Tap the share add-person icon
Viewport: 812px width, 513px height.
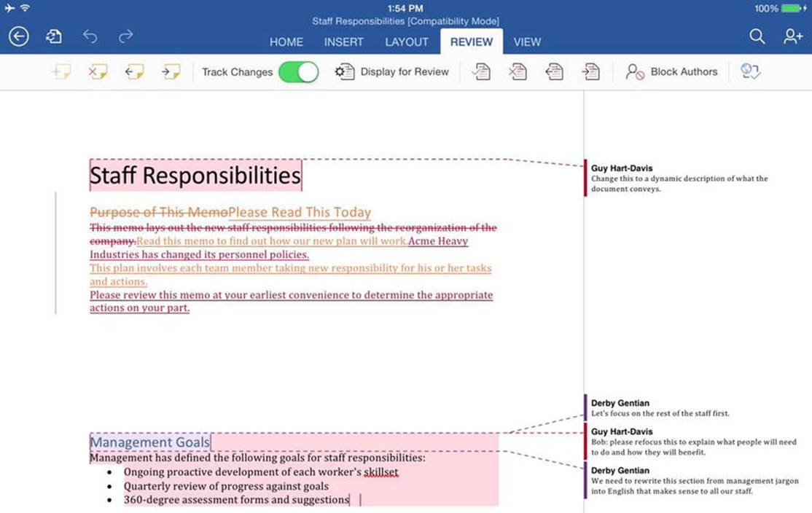[793, 36]
